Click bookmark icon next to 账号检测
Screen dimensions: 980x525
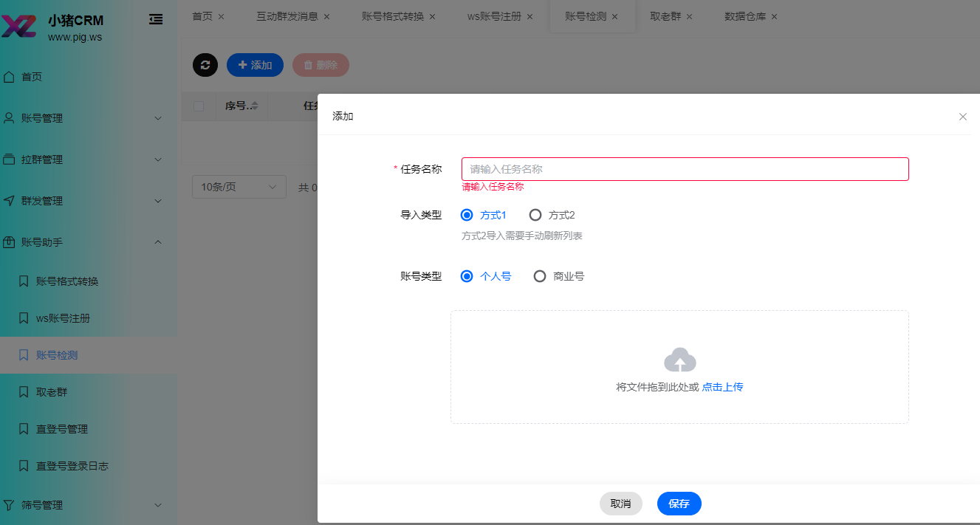[x=24, y=355]
